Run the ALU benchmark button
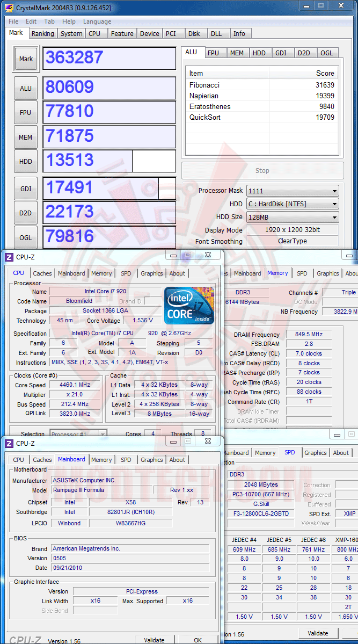This screenshot has height=644, width=358. tap(25, 88)
